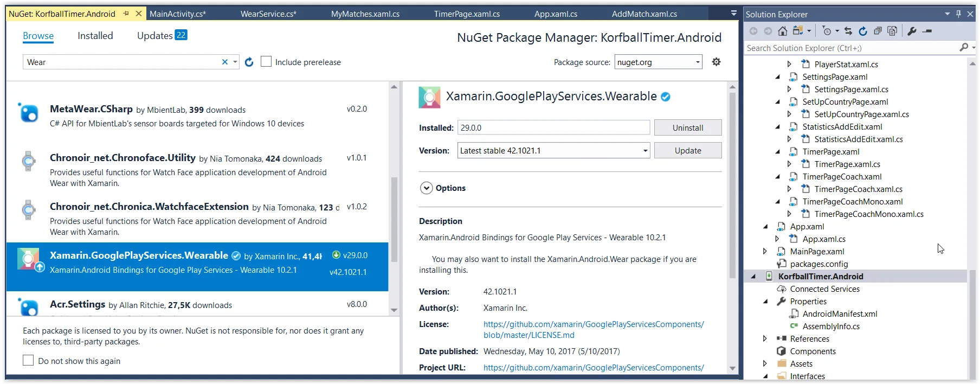The width and height of the screenshot is (980, 384).
Task: Click Preview Selected Items icon beside wrench
Action: click(927, 31)
